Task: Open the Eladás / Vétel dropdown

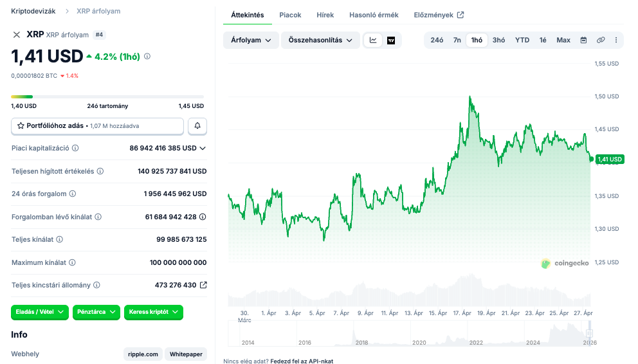Action: (x=40, y=312)
